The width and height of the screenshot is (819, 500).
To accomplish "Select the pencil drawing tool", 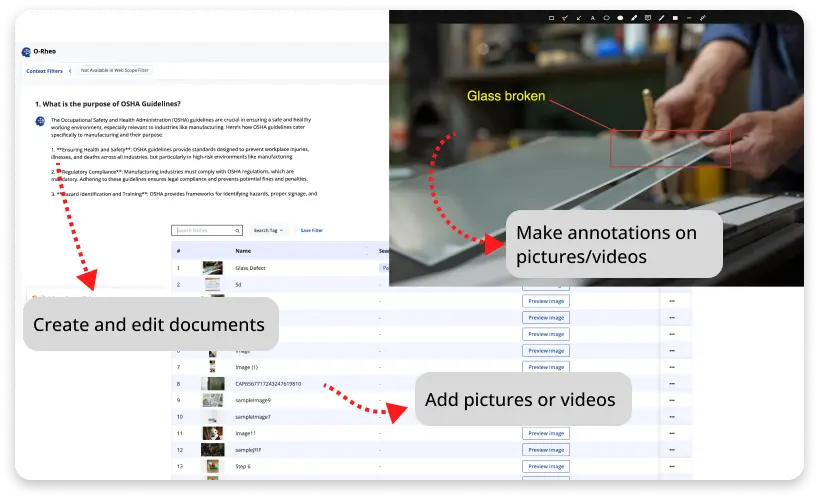I will [x=634, y=18].
